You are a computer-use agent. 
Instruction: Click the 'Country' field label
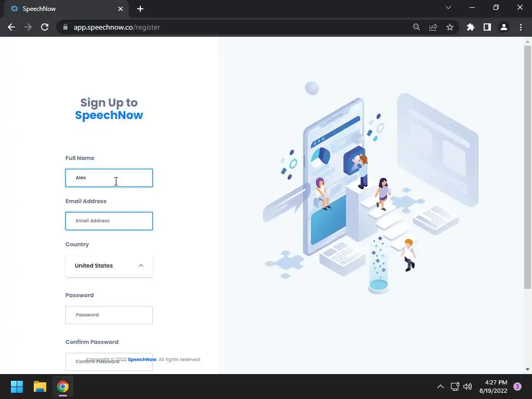point(77,244)
